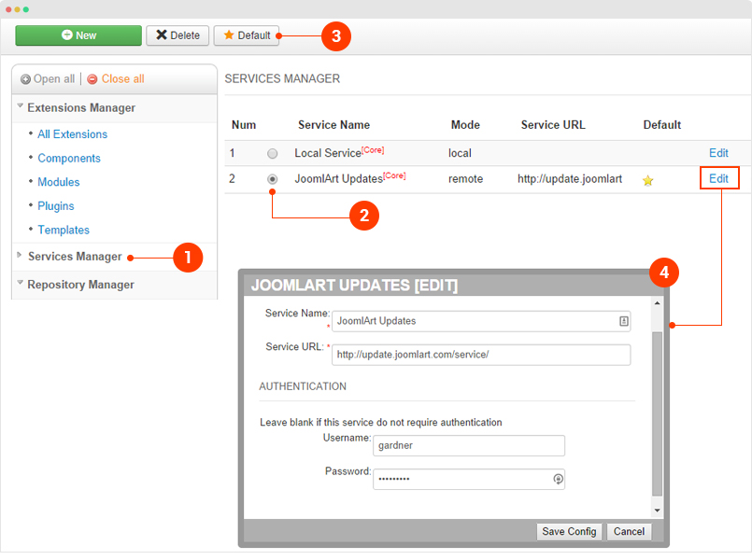Expand the Services Manager section
Viewport: 752px width, 560px height.
20,255
